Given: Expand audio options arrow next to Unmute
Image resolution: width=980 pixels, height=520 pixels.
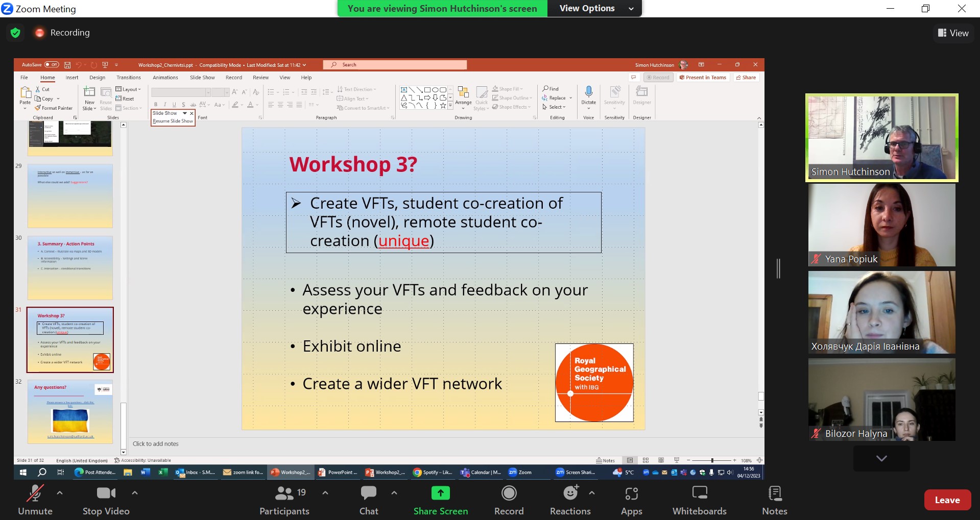Looking at the screenshot, I should [60, 493].
